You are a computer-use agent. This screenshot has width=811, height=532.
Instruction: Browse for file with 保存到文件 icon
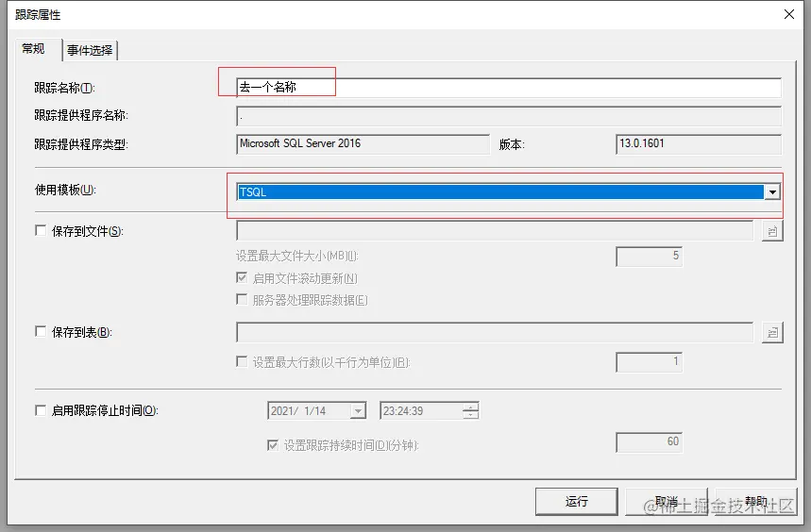click(772, 231)
